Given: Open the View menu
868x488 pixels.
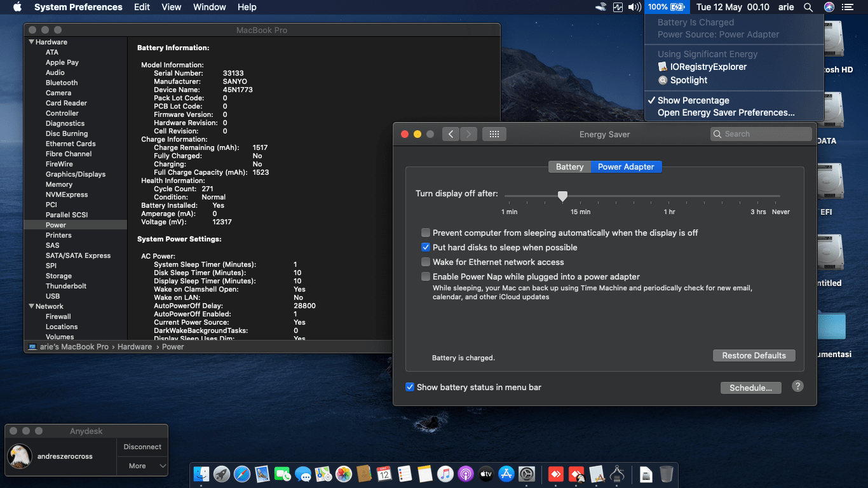Looking at the screenshot, I should [172, 7].
